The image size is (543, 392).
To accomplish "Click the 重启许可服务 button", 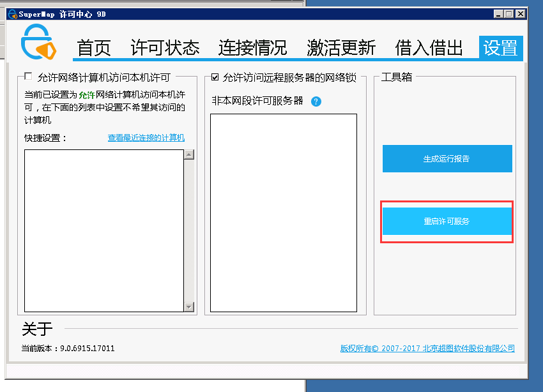I will 447,221.
